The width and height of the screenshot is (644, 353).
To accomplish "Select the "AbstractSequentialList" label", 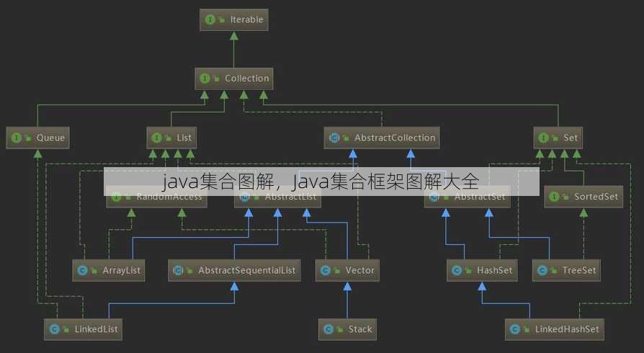I will [246, 270].
